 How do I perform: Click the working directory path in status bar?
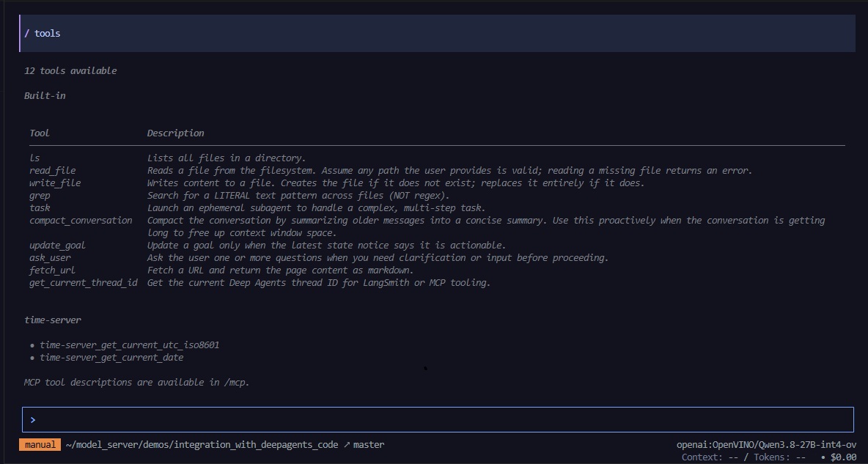pyautogui.click(x=202, y=445)
